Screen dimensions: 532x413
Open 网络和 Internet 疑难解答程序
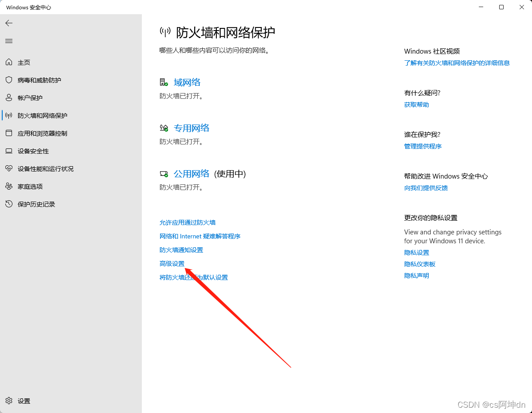click(200, 236)
